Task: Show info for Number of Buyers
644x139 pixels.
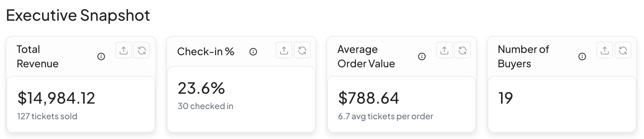Action: pyautogui.click(x=582, y=57)
